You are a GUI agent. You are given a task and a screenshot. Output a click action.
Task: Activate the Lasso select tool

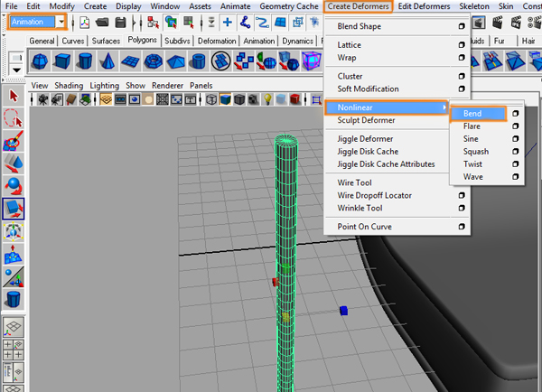(x=14, y=118)
